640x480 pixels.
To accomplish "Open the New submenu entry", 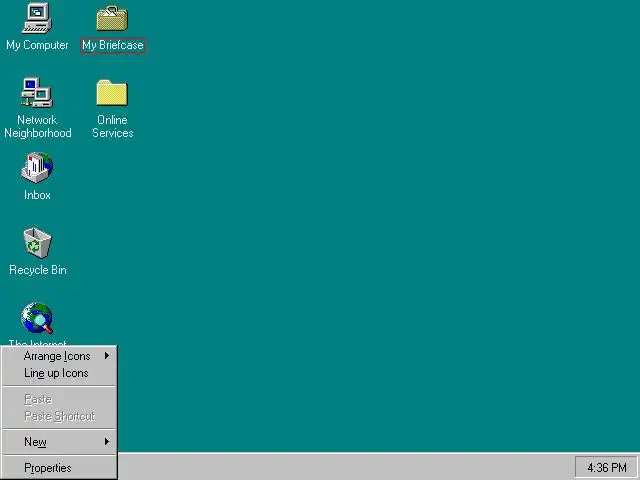I will 60,442.
